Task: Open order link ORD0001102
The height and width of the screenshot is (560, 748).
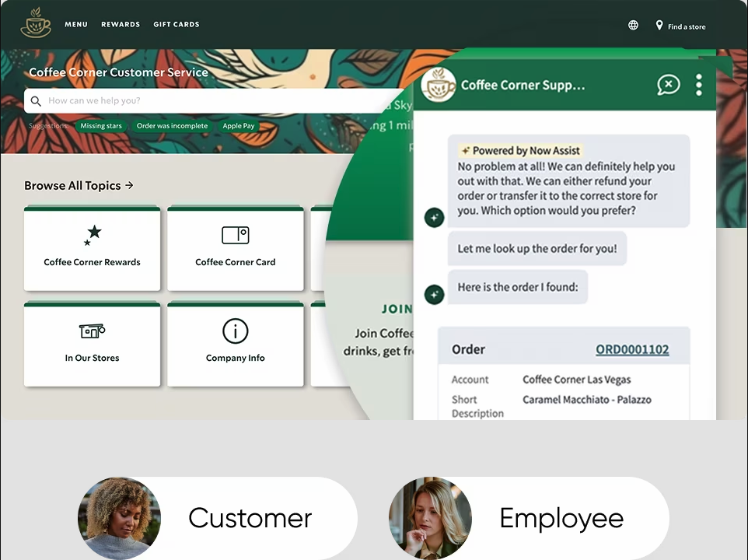Action: (x=632, y=350)
